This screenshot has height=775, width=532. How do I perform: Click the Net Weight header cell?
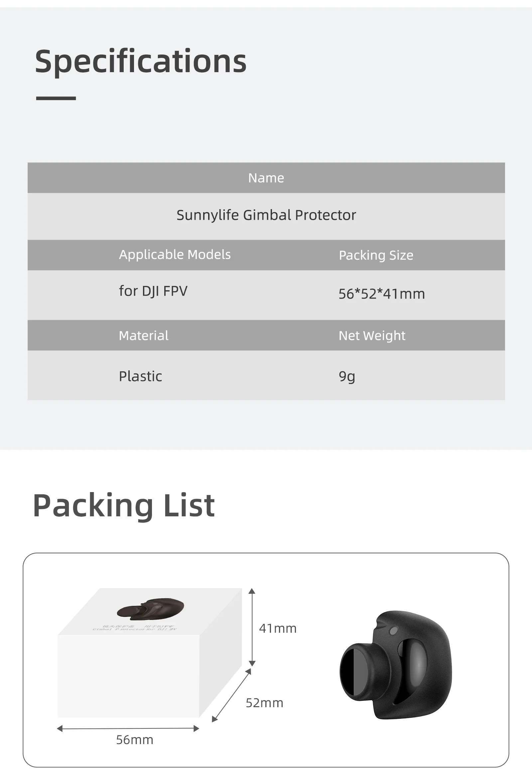click(x=372, y=336)
